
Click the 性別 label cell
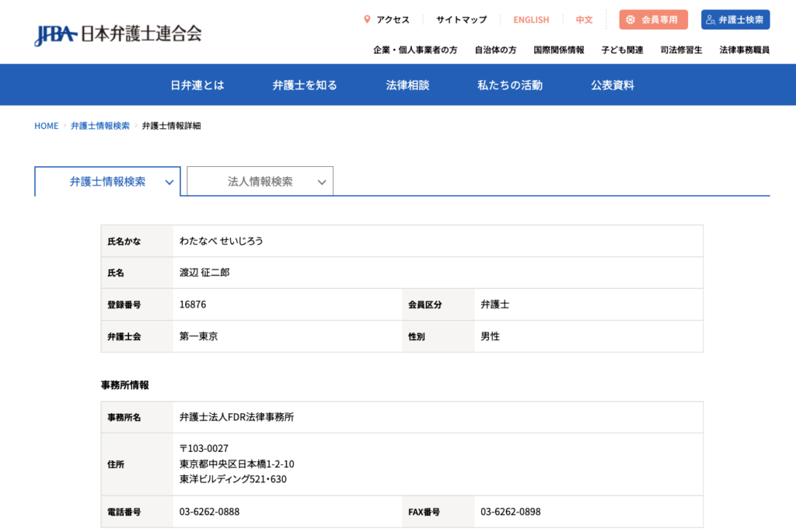438,336
